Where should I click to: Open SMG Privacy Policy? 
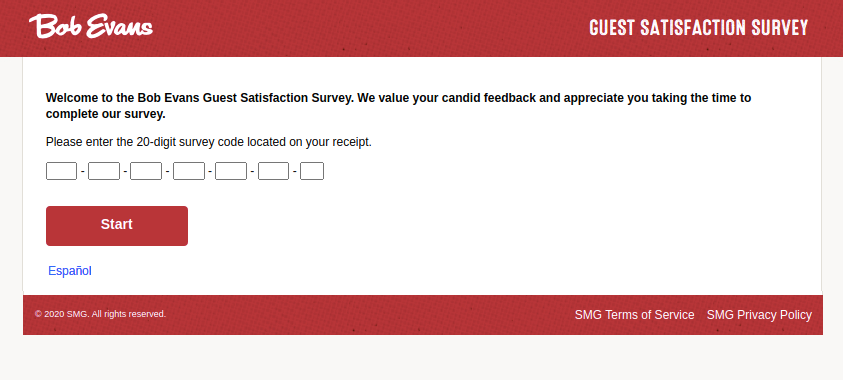759,315
